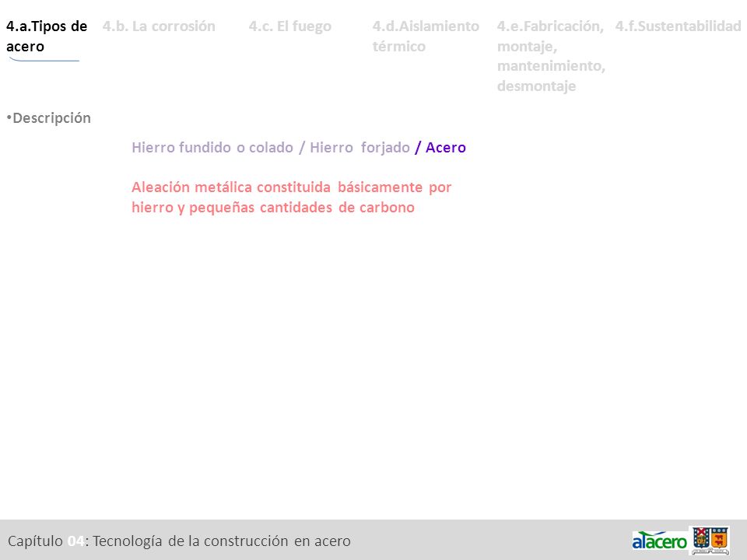
Task: Click footer 'Capítulo 04: Tecnología de la construcción en acero'
Action: [179, 541]
